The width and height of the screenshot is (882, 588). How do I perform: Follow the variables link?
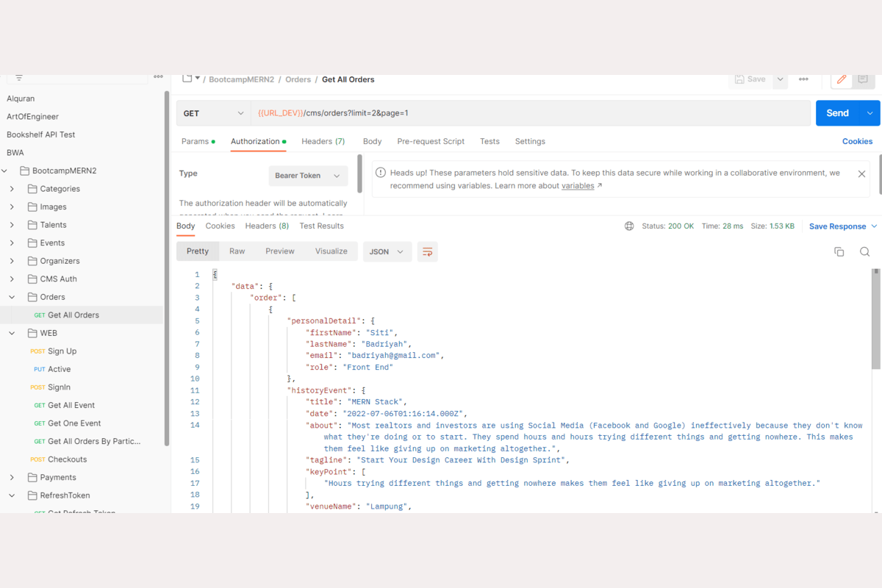[578, 186]
